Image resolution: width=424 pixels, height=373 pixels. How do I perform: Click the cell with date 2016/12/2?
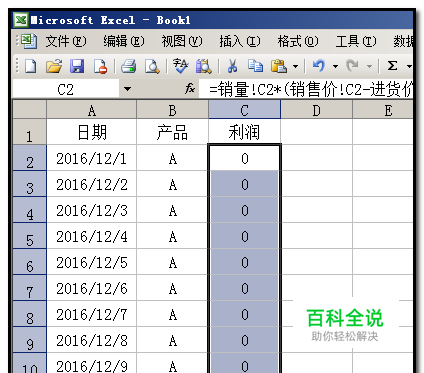click(92, 184)
